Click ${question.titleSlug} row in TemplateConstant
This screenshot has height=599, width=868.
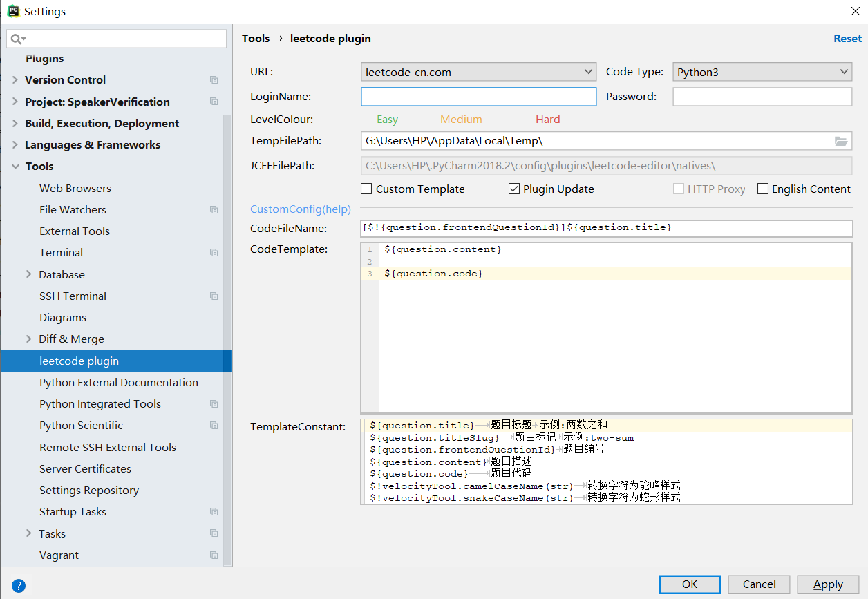click(502, 437)
